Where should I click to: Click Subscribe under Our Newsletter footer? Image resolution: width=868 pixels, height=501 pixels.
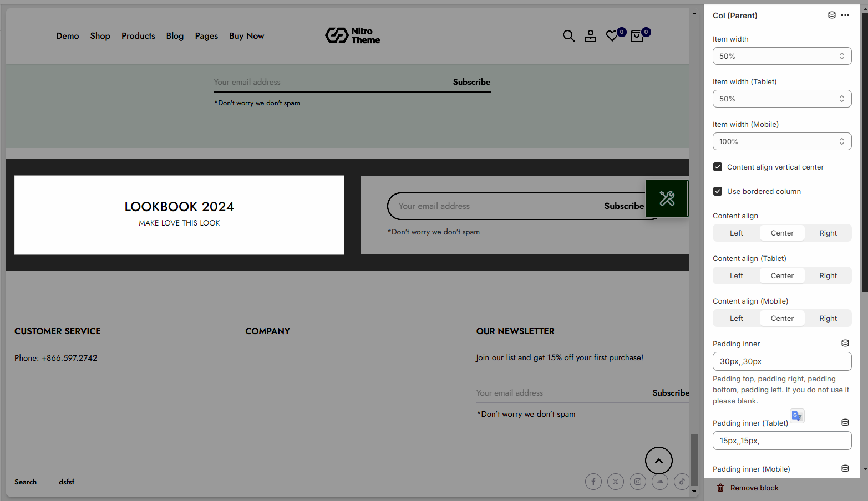pyautogui.click(x=671, y=393)
